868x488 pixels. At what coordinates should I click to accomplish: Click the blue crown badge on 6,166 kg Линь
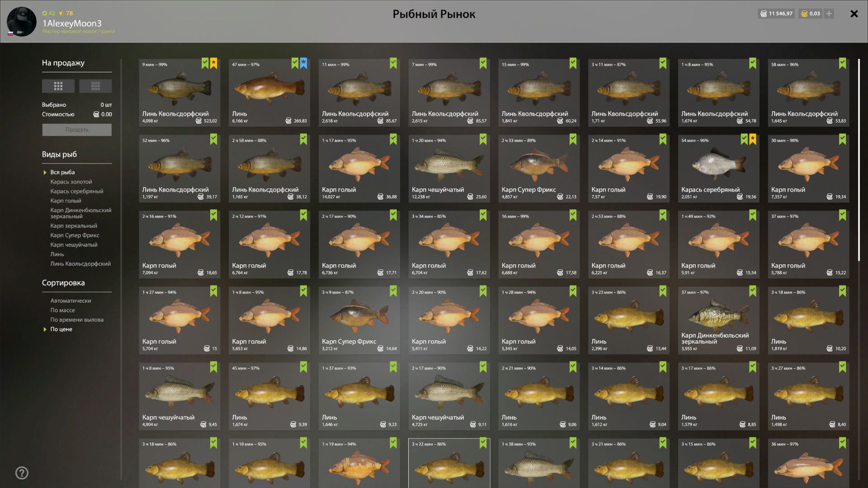coord(303,63)
